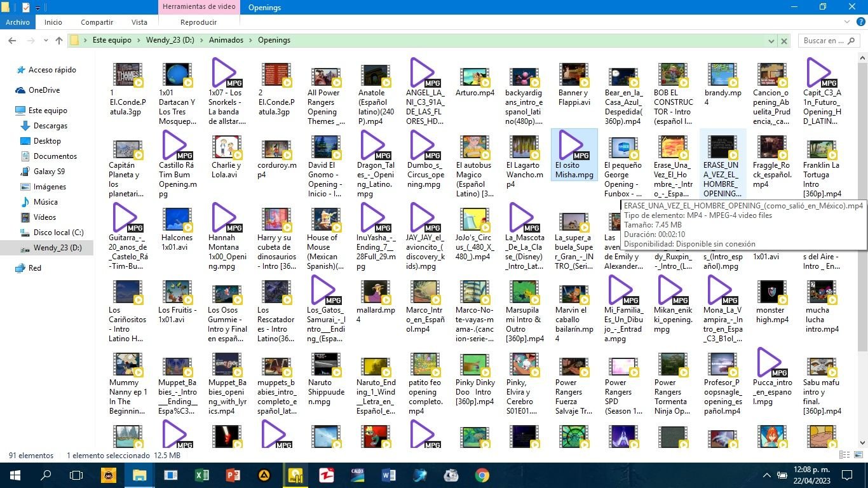Open Excel from the taskbar
This screenshot has width=868, height=488.
201,475
